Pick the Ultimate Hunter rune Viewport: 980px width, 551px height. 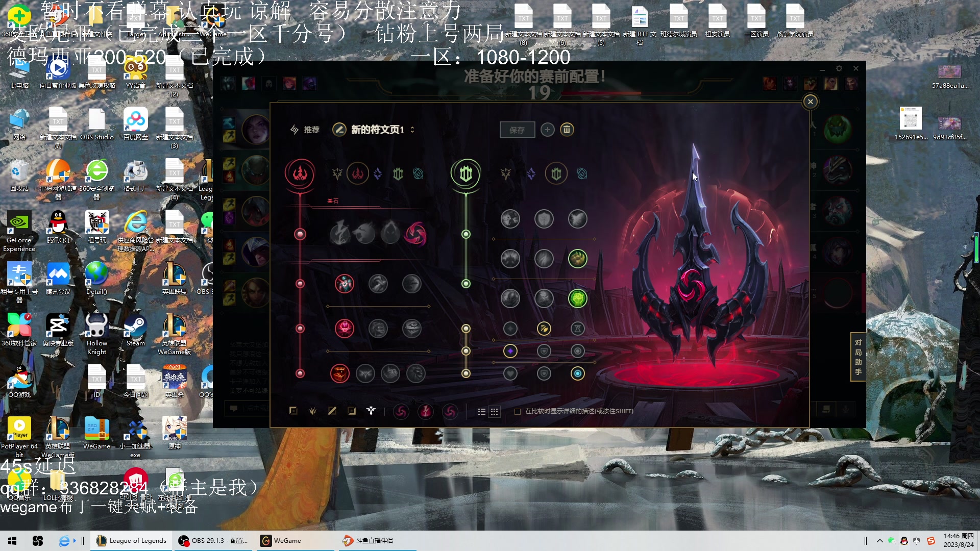pos(416,373)
